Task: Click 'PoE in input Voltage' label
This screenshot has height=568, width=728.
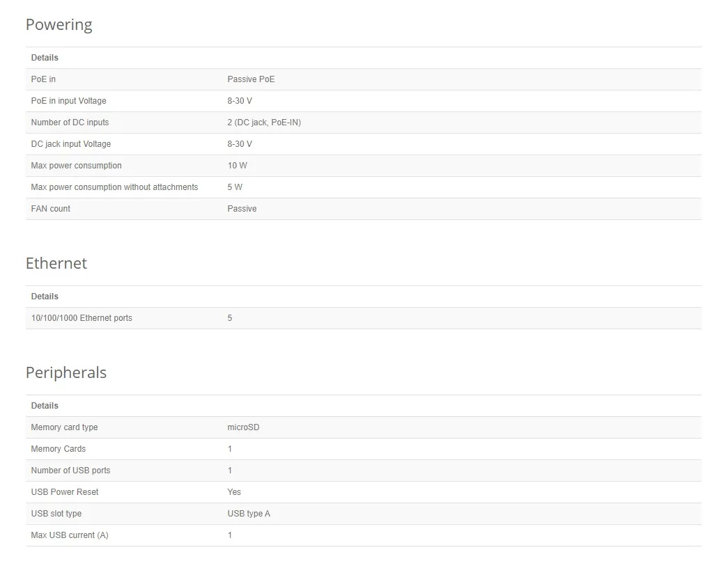Action: tap(69, 101)
